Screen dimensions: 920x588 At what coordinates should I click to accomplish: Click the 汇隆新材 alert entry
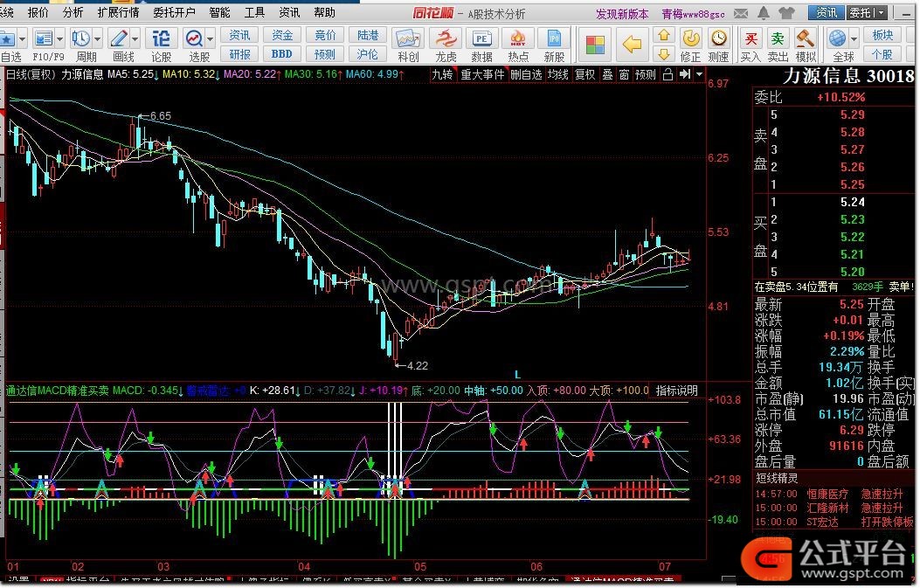click(827, 508)
